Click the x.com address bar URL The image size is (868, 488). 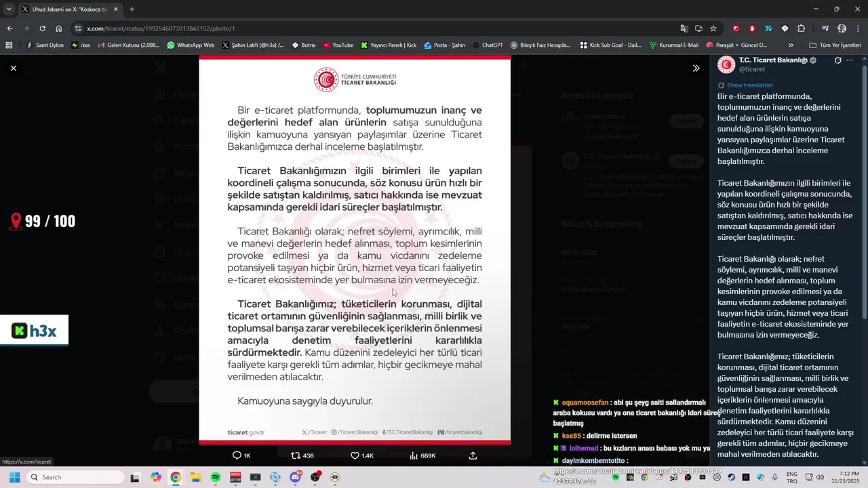161,28
